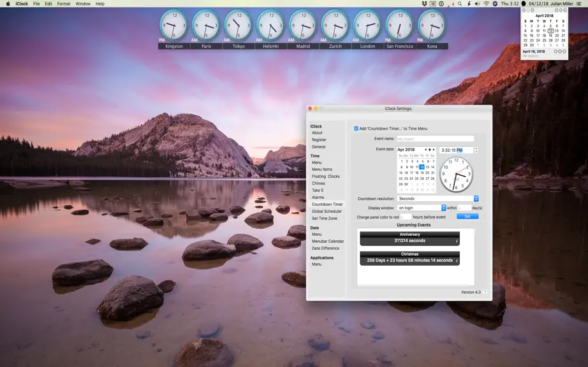This screenshot has height=367, width=588.
Task: Open the Format menu
Action: [64, 4]
